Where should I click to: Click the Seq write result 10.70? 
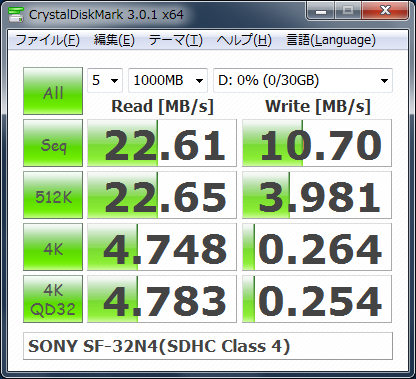pyautogui.click(x=317, y=143)
